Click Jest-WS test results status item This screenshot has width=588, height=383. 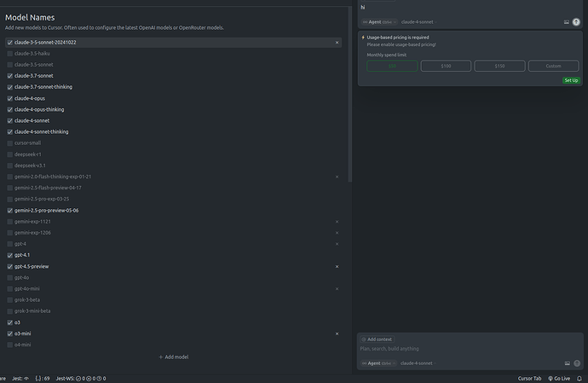tap(81, 379)
